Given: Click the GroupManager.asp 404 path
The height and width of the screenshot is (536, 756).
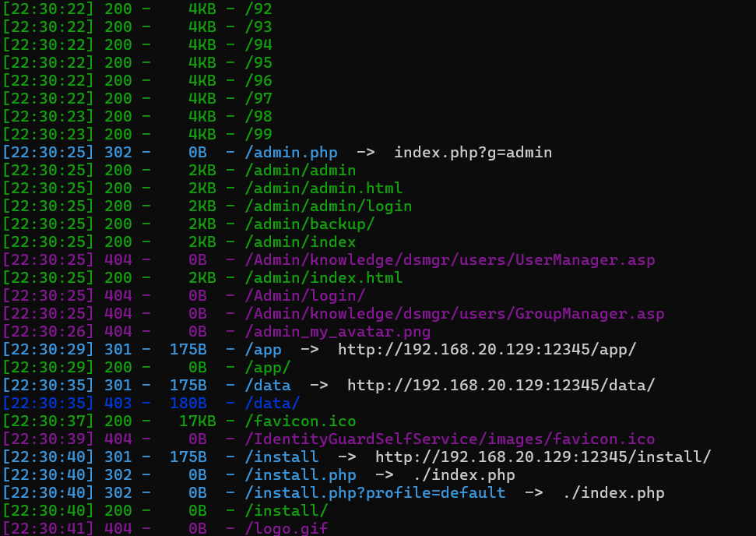Looking at the screenshot, I should 455,314.
